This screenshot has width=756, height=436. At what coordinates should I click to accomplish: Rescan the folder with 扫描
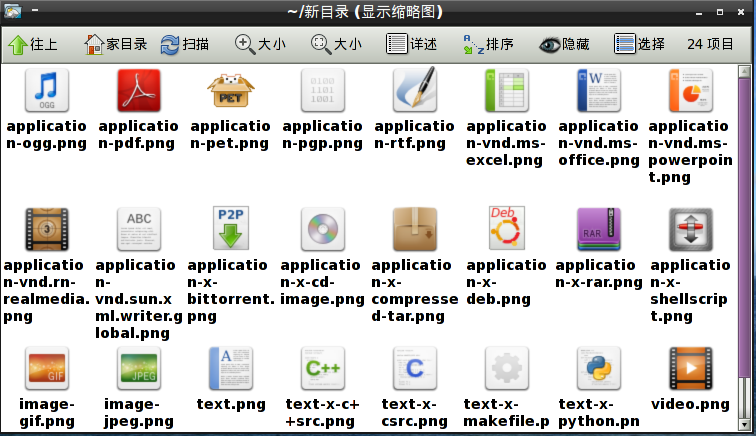pos(185,44)
